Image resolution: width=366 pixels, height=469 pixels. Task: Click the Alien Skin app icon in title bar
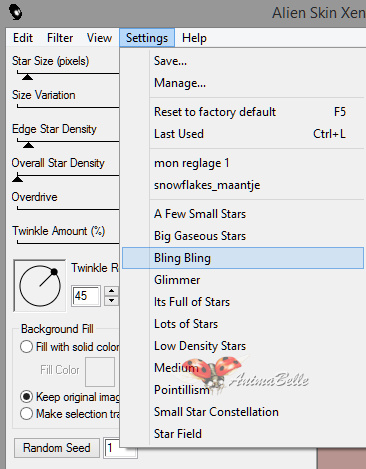point(15,12)
